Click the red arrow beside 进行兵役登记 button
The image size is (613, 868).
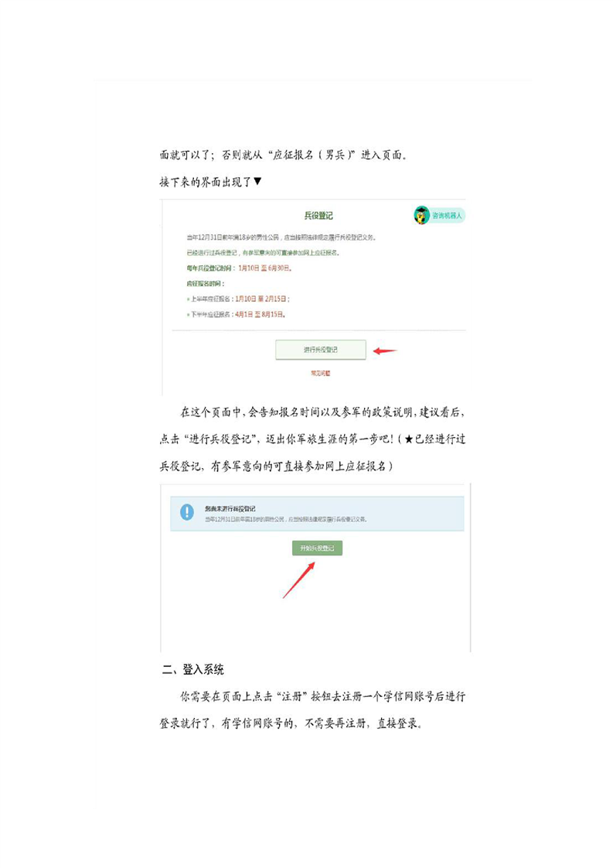385,350
